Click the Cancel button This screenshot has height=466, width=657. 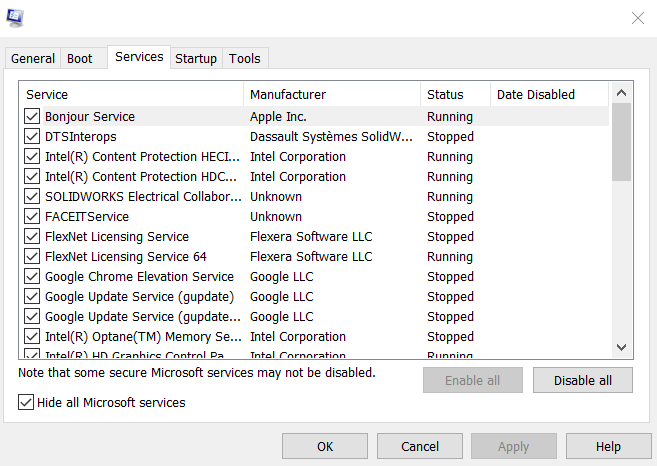[420, 446]
